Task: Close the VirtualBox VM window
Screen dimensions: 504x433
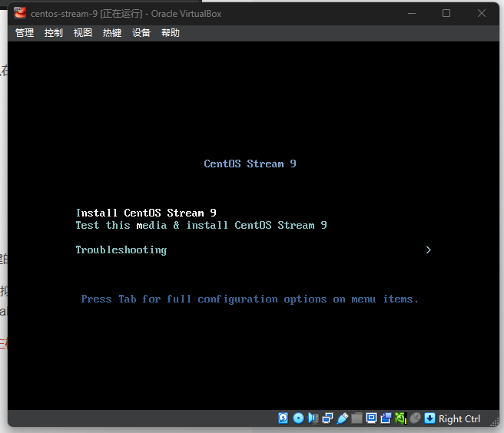Action: pyautogui.click(x=482, y=13)
